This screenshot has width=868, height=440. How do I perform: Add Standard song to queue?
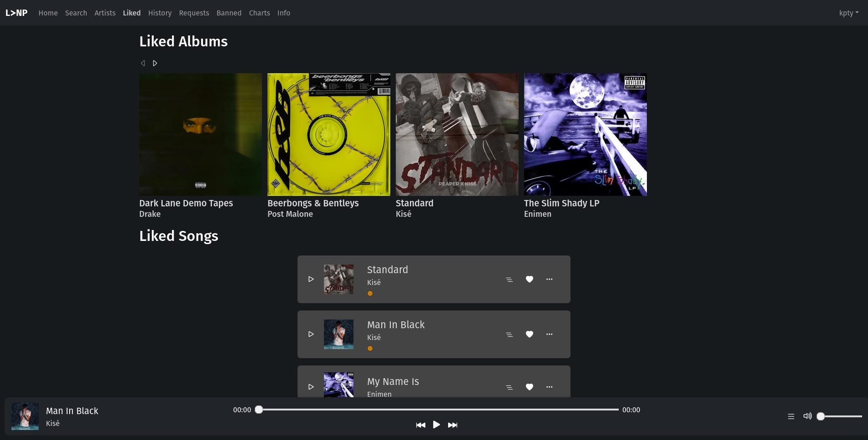[510, 280]
